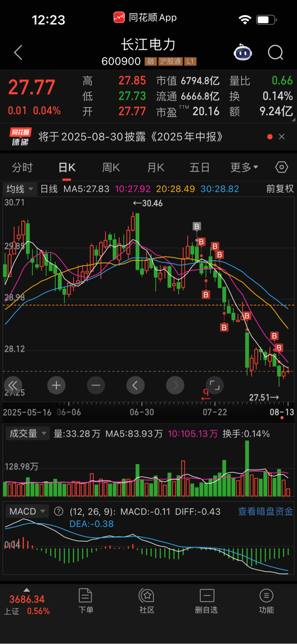Screen dimensions: 297x644
Task: Switch to 周K tab
Action: click(x=111, y=167)
